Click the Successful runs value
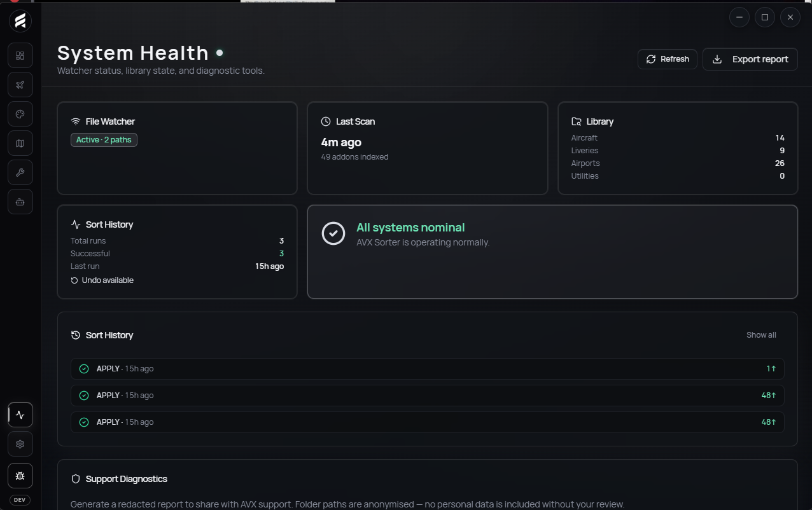 pyautogui.click(x=281, y=254)
